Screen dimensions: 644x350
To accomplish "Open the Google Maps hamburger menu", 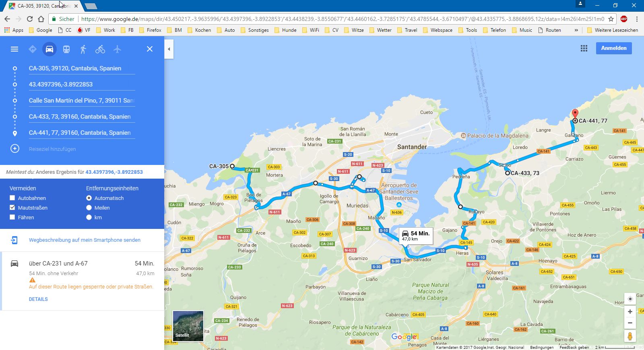I will click(14, 49).
